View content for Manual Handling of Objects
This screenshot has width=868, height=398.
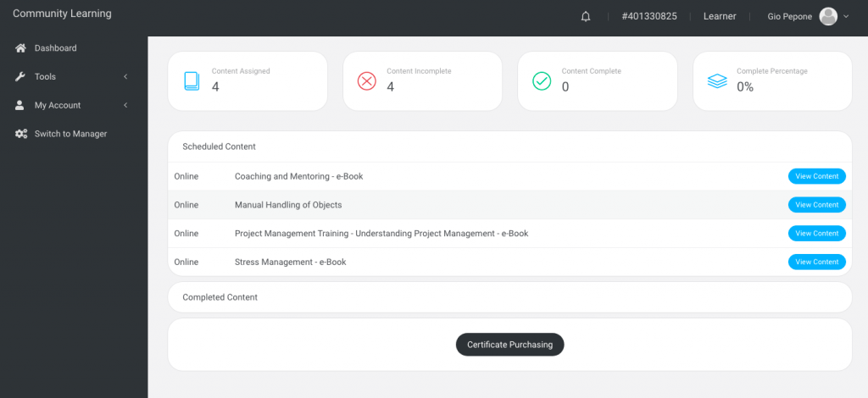[816, 205]
